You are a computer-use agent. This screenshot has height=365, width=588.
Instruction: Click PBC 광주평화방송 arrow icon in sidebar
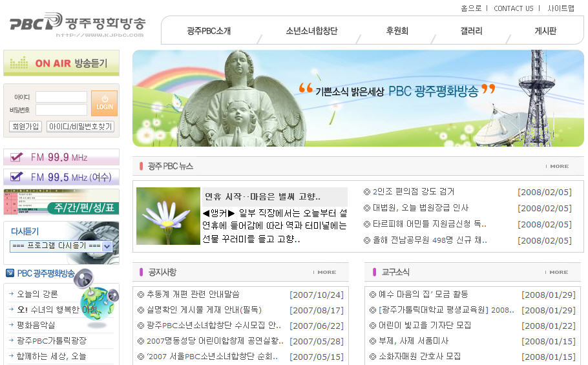coord(10,273)
